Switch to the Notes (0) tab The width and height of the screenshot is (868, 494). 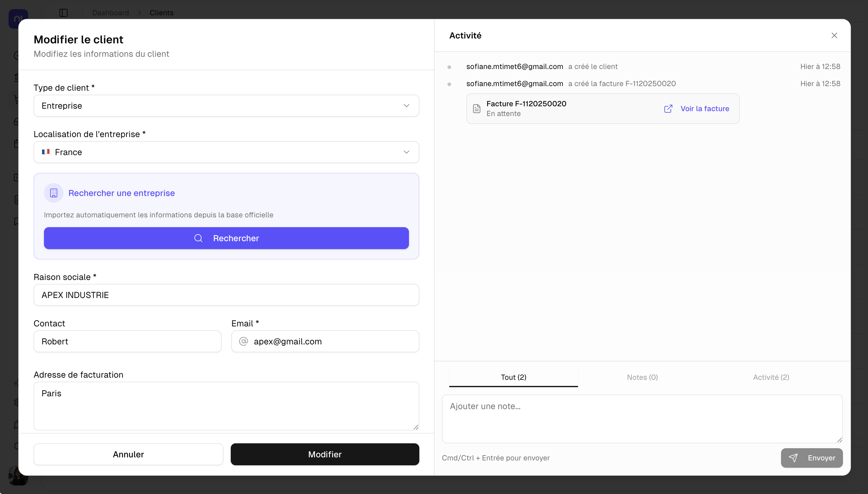(x=642, y=377)
